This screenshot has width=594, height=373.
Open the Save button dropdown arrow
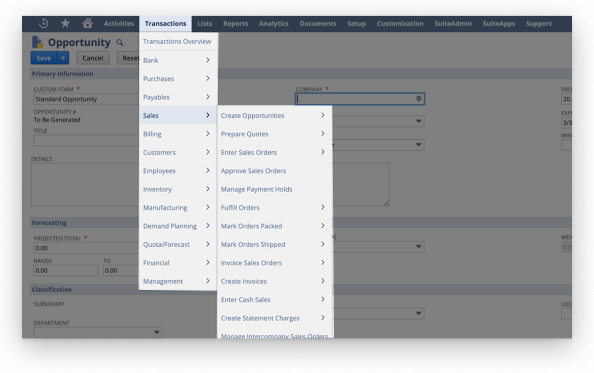tap(63, 58)
